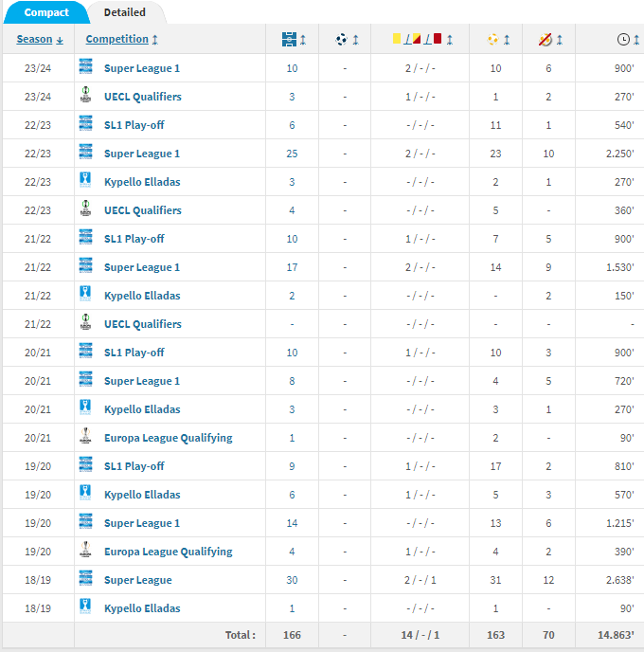644x652 pixels.
Task: Click 21/22 Kypello Elladas cup icon
Action: (85, 294)
